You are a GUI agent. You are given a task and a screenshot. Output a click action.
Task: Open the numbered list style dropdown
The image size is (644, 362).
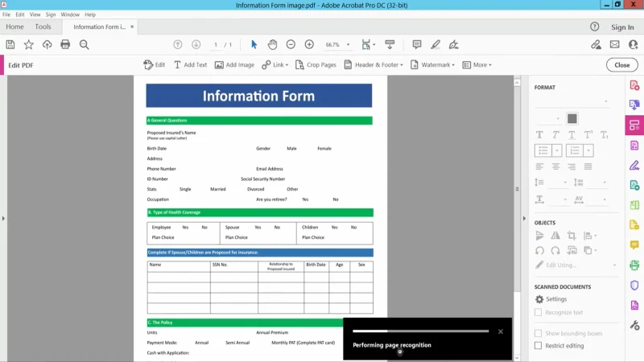click(x=588, y=150)
